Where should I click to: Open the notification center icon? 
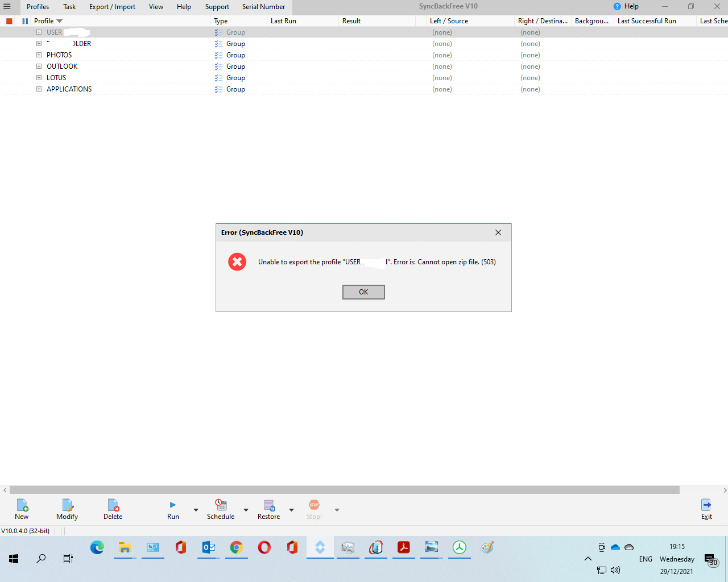[711, 560]
